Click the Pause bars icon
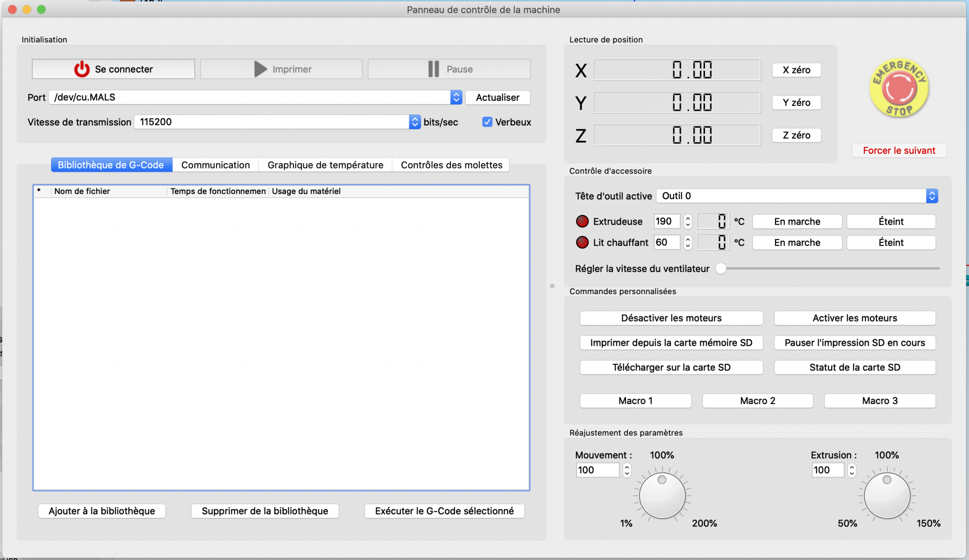Viewport: 969px width, 560px height. point(433,69)
